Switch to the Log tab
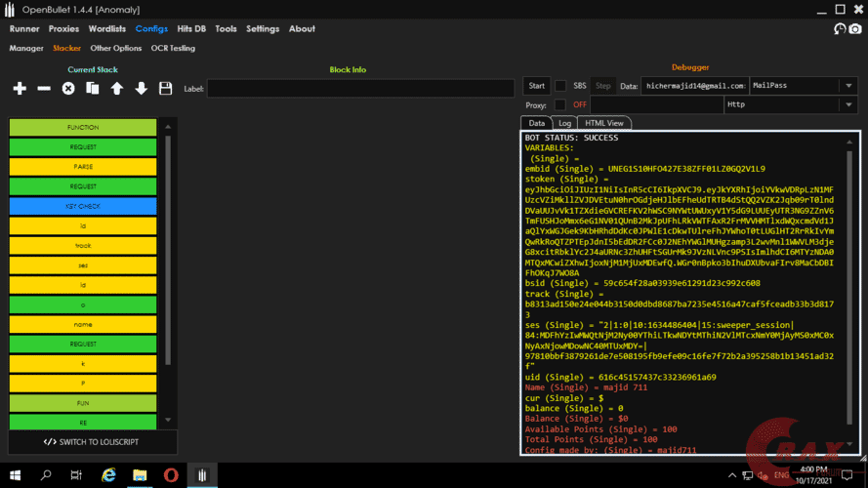 (564, 123)
